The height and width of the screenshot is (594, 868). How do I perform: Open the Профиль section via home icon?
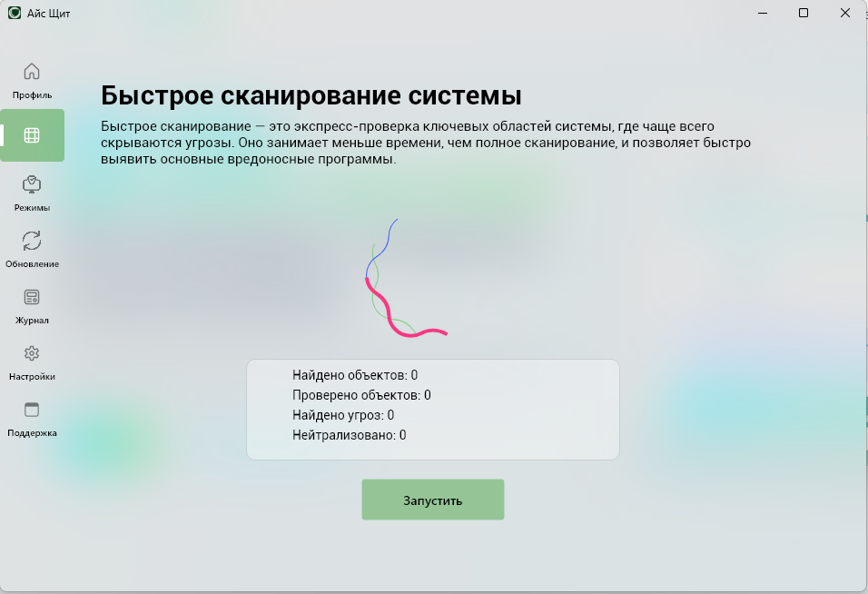pos(32,71)
